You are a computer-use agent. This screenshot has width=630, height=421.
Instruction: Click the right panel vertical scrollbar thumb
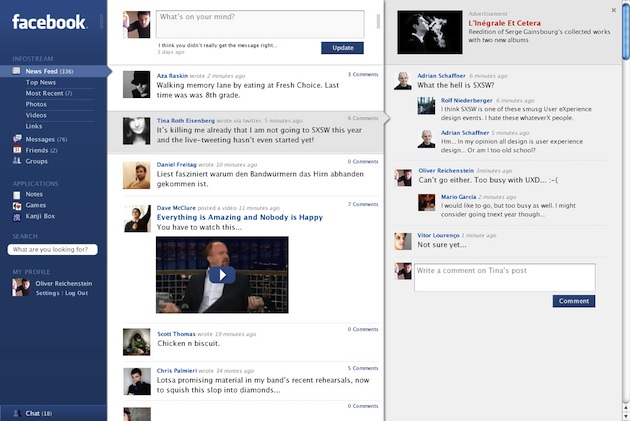[626, 32]
